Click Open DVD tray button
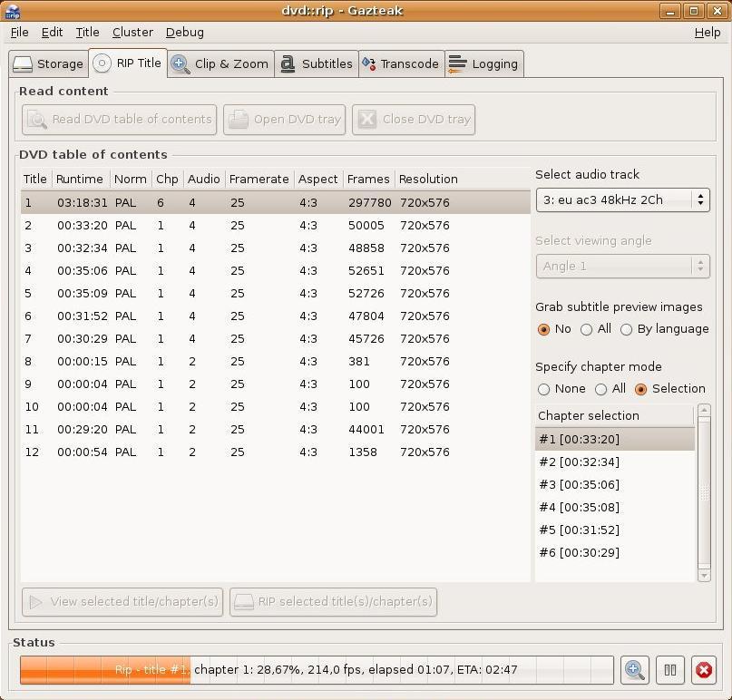The width and height of the screenshot is (732, 700). pos(284,120)
